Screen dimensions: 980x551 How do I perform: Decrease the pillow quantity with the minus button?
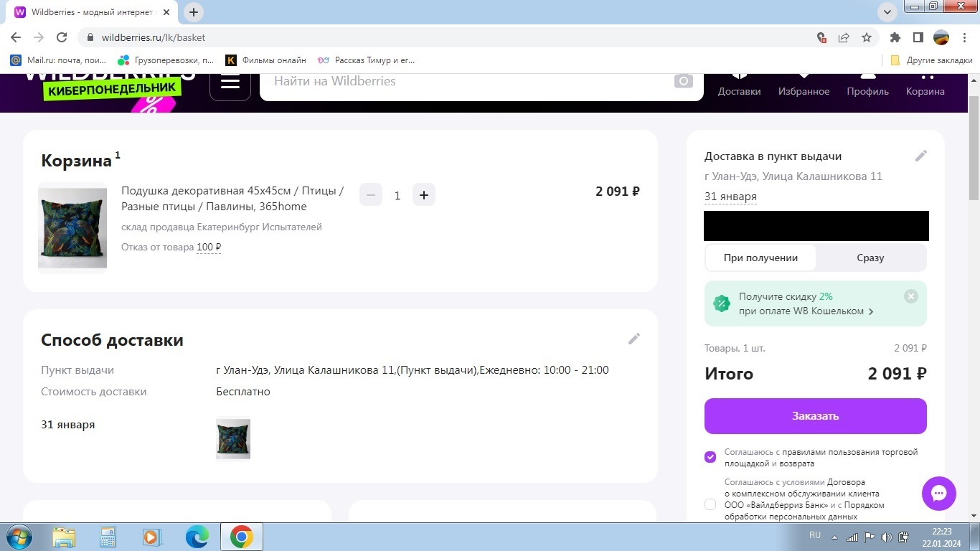(371, 195)
